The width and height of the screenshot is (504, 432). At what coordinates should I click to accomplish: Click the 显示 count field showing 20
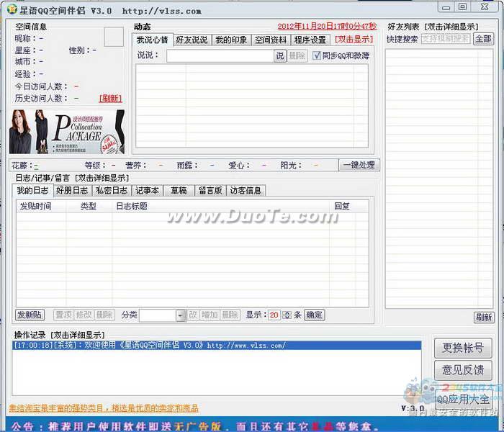tap(274, 315)
